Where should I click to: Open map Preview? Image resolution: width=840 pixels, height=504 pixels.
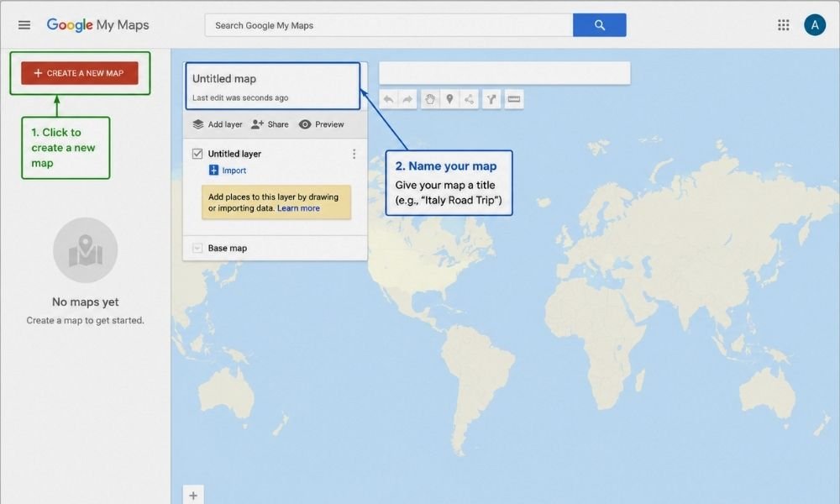[322, 124]
